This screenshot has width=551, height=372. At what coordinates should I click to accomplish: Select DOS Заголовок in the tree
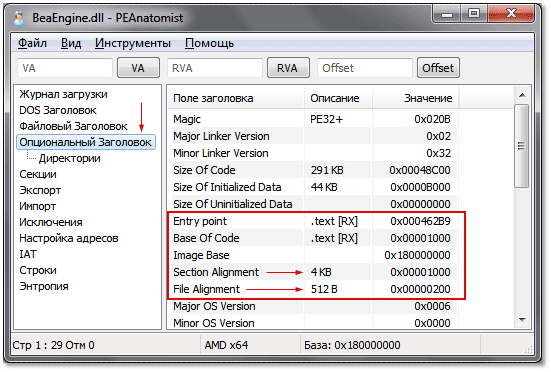[x=58, y=110]
